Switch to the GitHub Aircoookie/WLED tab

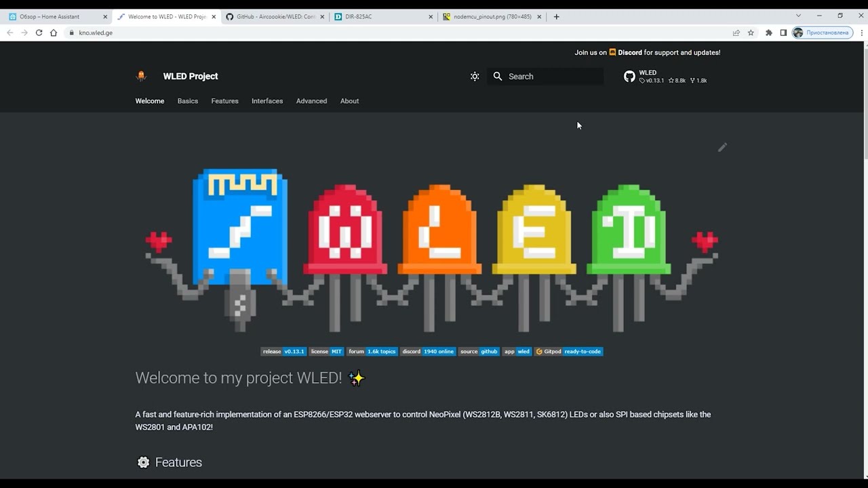(x=275, y=16)
